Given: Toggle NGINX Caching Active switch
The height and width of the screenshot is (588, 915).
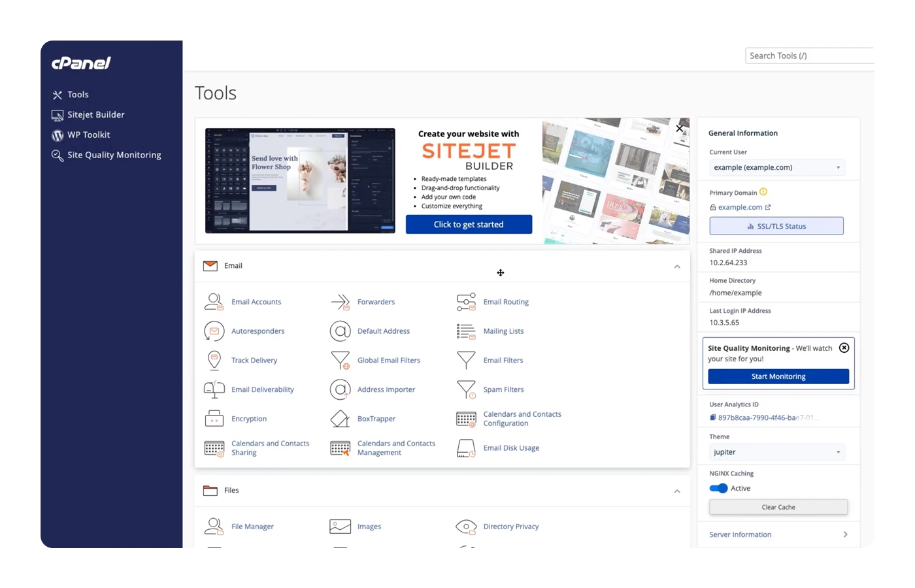Looking at the screenshot, I should [x=718, y=488].
